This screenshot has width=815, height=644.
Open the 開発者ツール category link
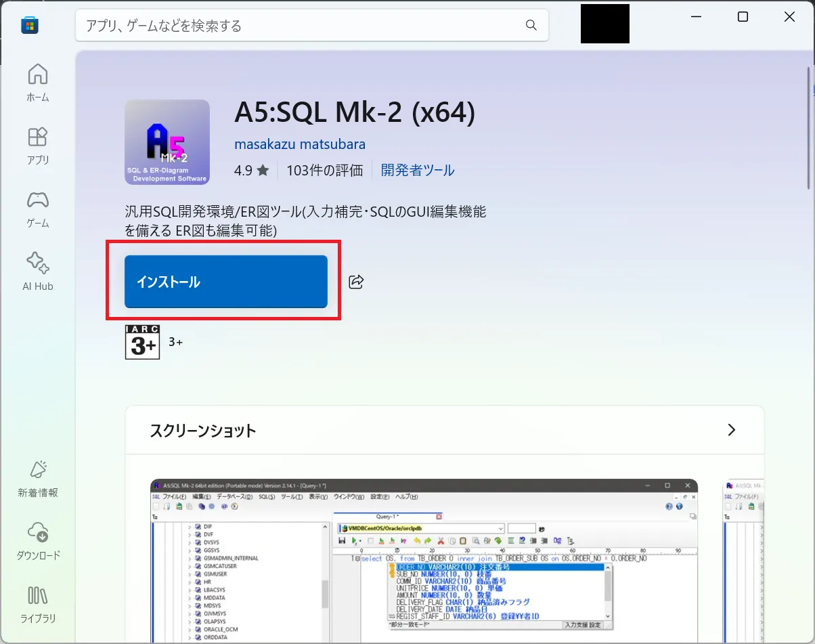tap(418, 170)
